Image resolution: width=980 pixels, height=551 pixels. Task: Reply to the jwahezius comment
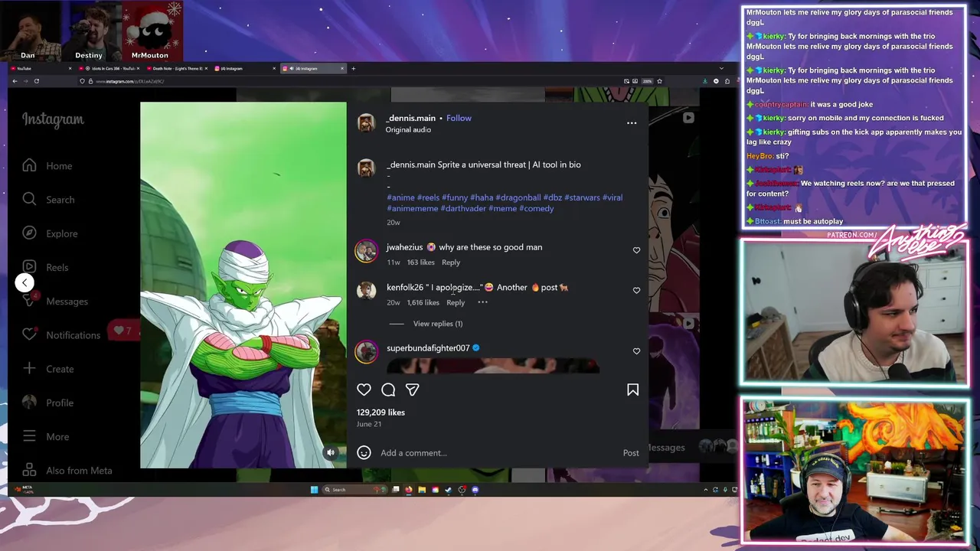450,262
